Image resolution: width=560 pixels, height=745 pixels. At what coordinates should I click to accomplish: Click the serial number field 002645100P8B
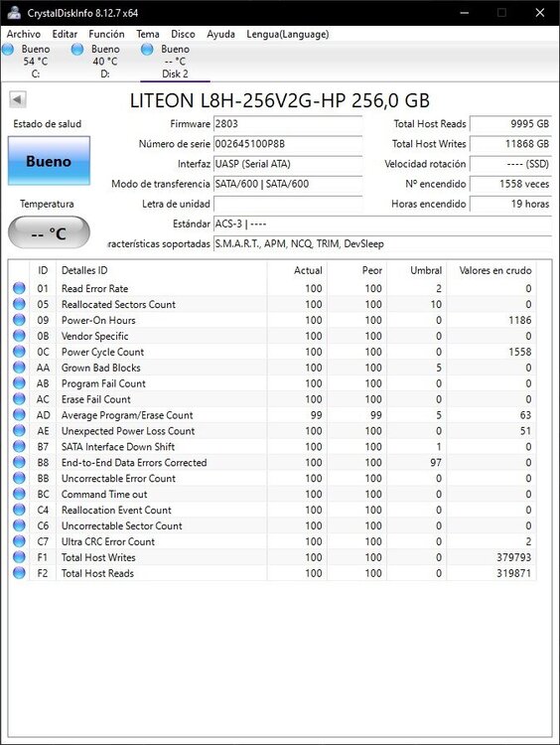288,144
